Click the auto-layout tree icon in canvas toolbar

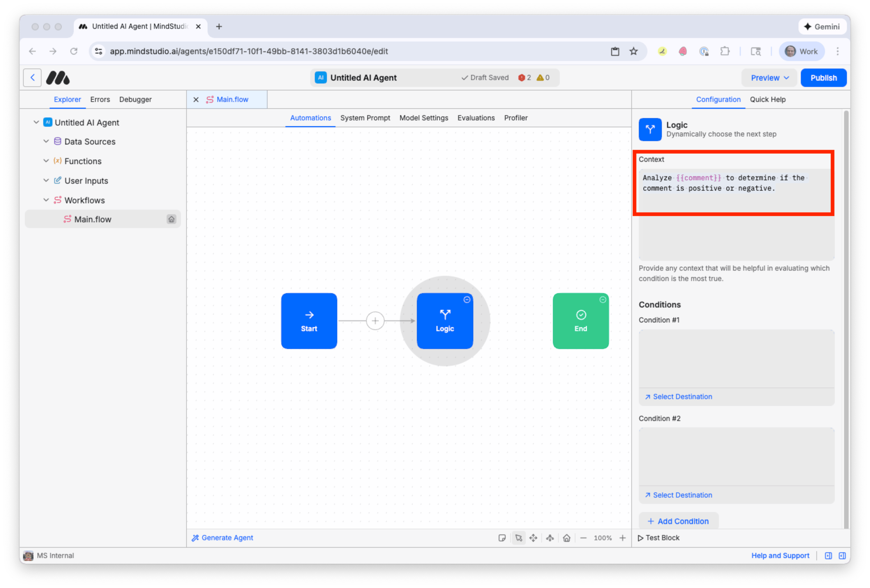(x=549, y=538)
